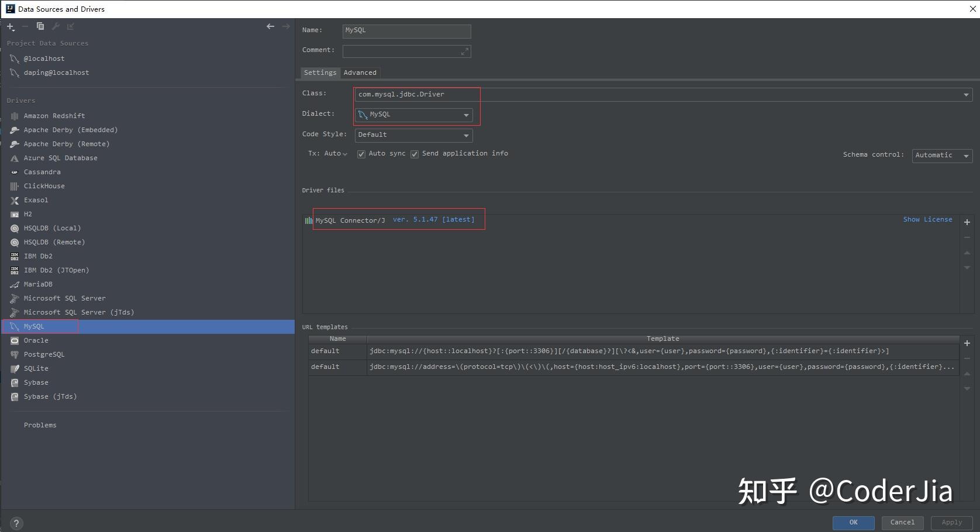Click the duplicate data source icon
This screenshot has height=532, width=980.
click(x=40, y=26)
